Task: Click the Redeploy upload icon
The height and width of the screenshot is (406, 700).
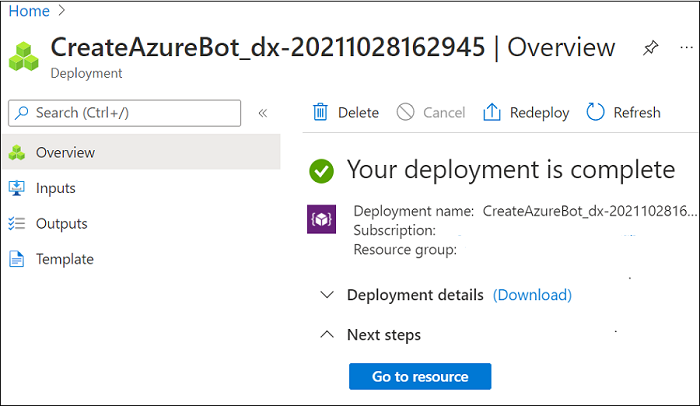Action: point(491,112)
